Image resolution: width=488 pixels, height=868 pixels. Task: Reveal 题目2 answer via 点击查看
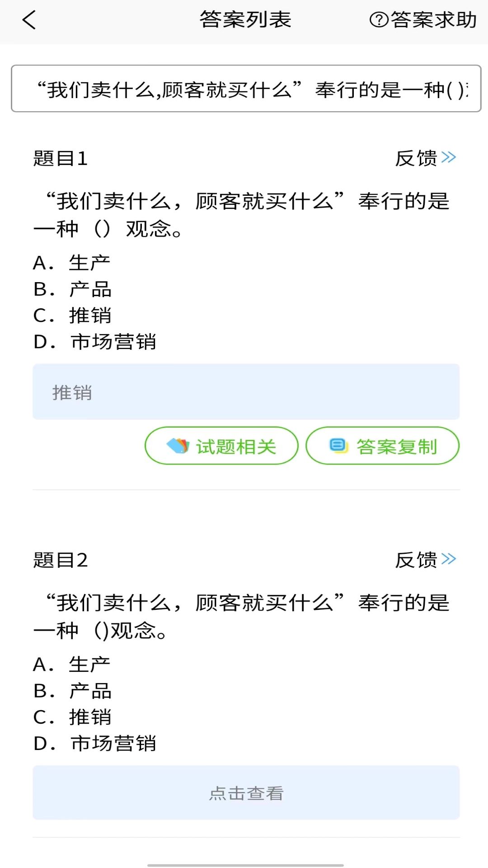click(x=246, y=793)
